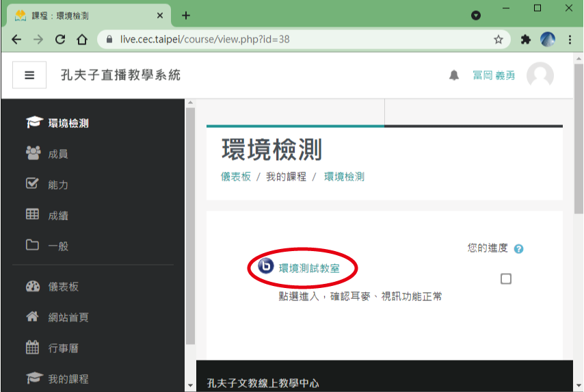Open the browser home page
Viewport: 584px width, 392px height.
(x=82, y=39)
